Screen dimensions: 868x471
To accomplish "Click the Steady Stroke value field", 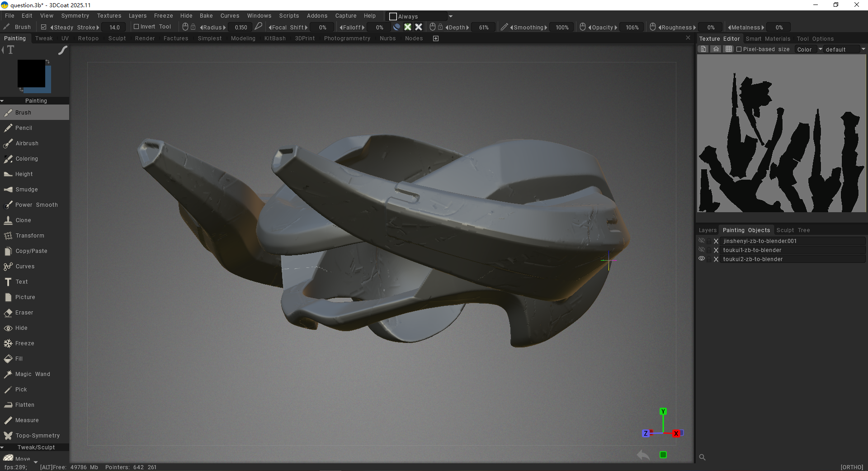I will pos(115,27).
